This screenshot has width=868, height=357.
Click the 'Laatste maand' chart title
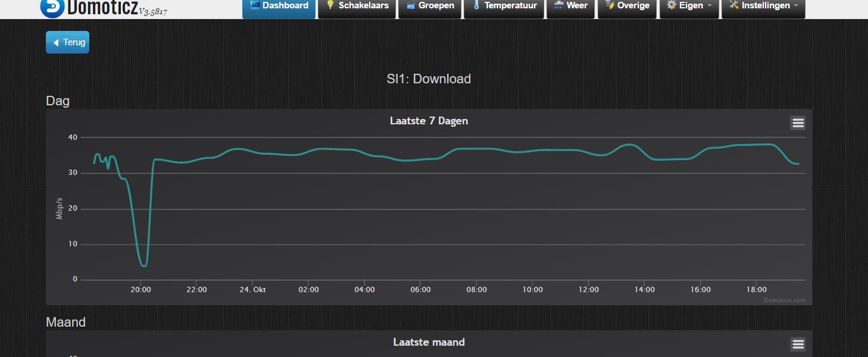point(429,342)
